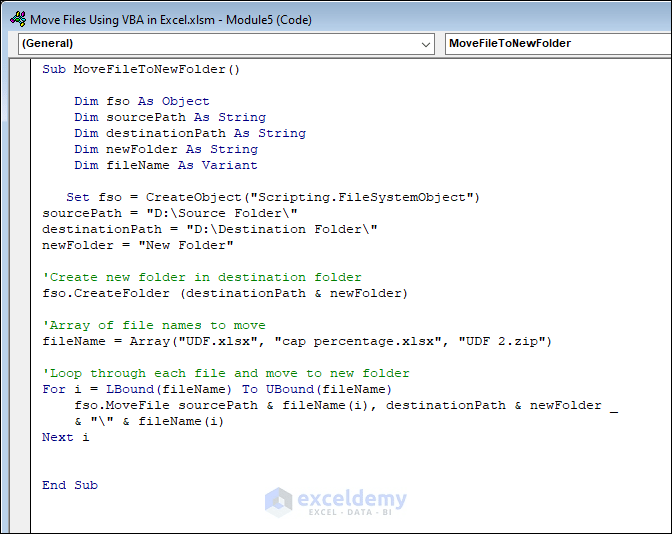Click the & "\" & fileName(i) continuation line

coord(149,421)
